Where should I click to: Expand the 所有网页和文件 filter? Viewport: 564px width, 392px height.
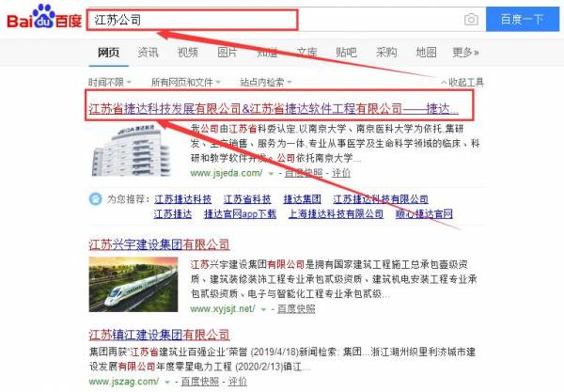point(185,83)
